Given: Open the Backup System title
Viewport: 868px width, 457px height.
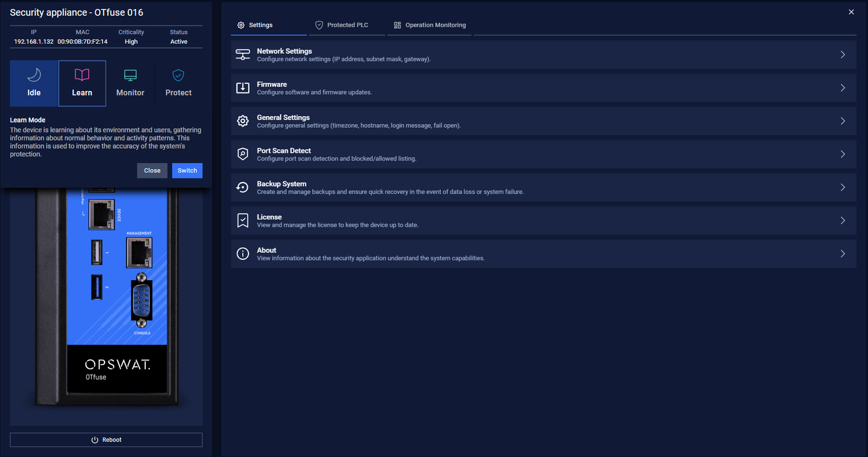Looking at the screenshot, I should tap(281, 184).
